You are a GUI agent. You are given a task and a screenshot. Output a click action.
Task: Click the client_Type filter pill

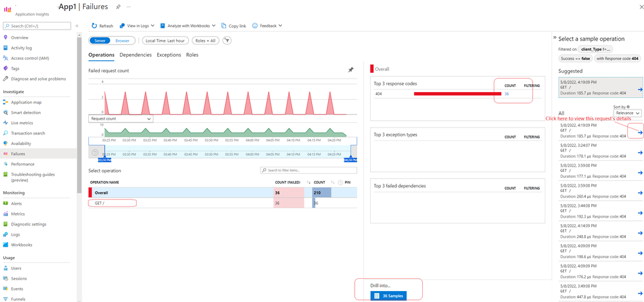[x=595, y=49]
